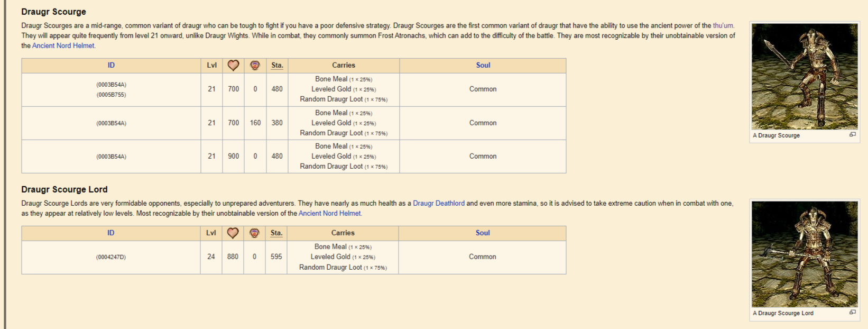Open the Draugr Scourge thumbnail image
Viewport: 868px width, 329px height.
[x=805, y=76]
